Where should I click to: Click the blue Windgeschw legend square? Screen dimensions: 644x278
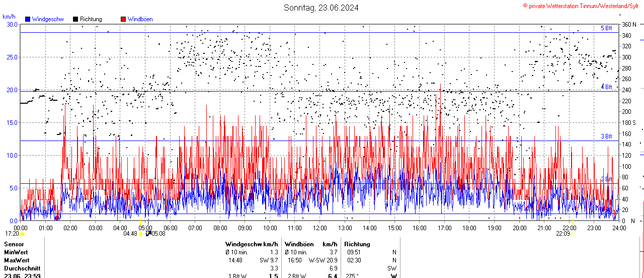pyautogui.click(x=28, y=19)
